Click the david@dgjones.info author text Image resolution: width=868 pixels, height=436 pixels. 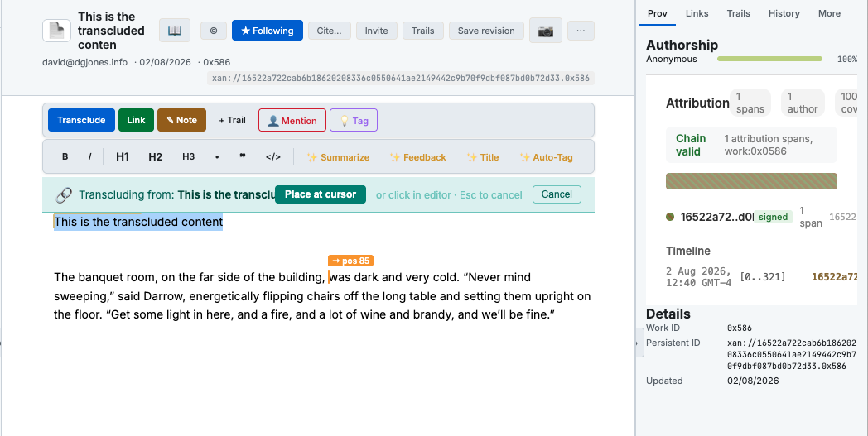(x=84, y=62)
